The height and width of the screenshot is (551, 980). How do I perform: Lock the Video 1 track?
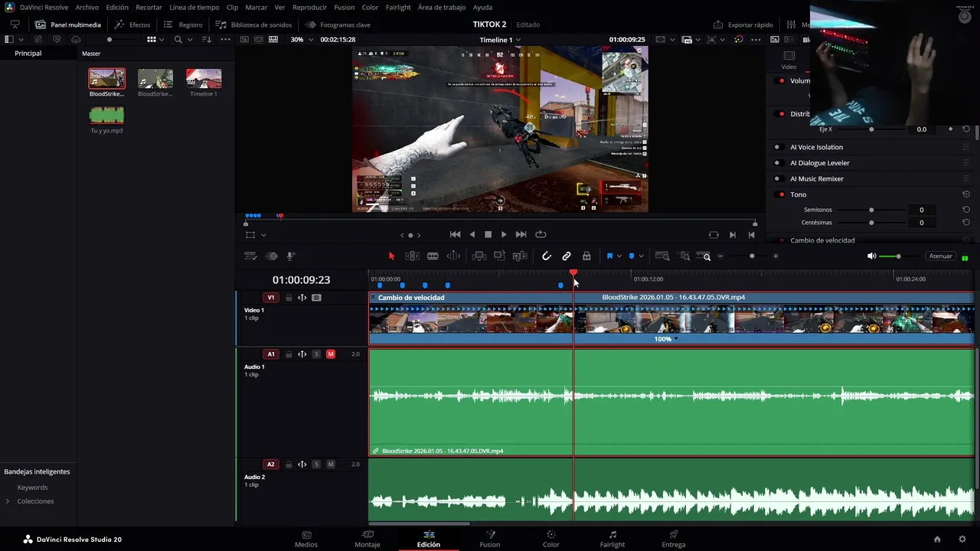pyautogui.click(x=289, y=298)
